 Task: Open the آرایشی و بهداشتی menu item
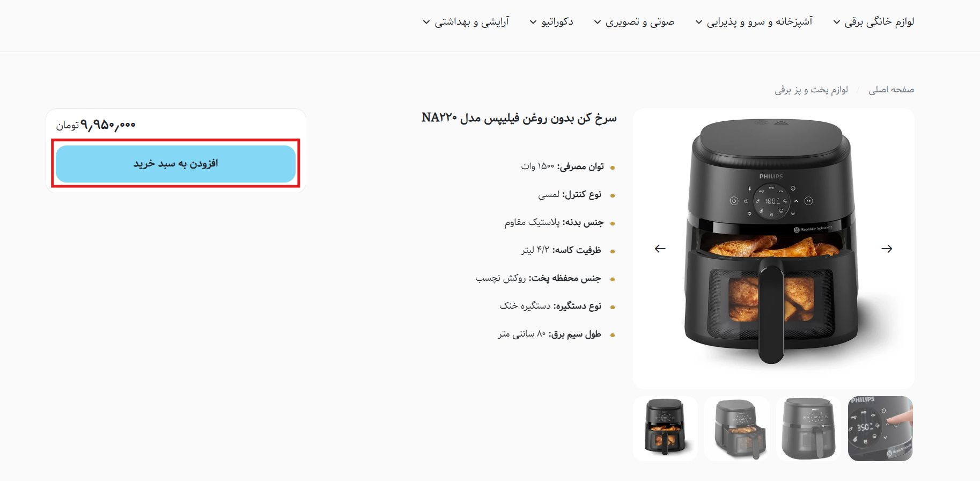coord(471,21)
